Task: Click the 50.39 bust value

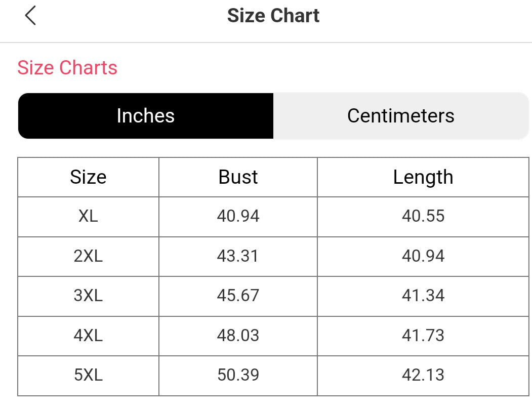Action: [238, 375]
